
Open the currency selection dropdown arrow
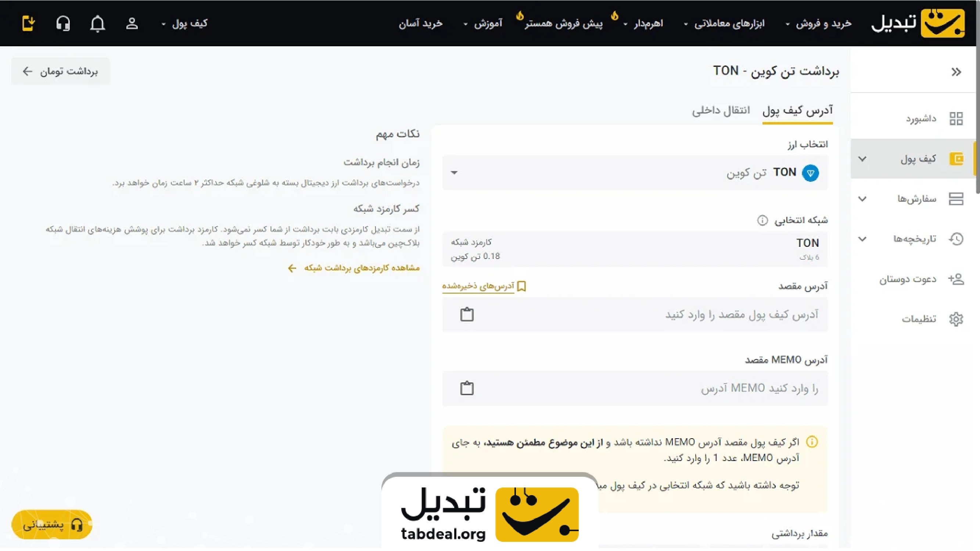pos(454,173)
